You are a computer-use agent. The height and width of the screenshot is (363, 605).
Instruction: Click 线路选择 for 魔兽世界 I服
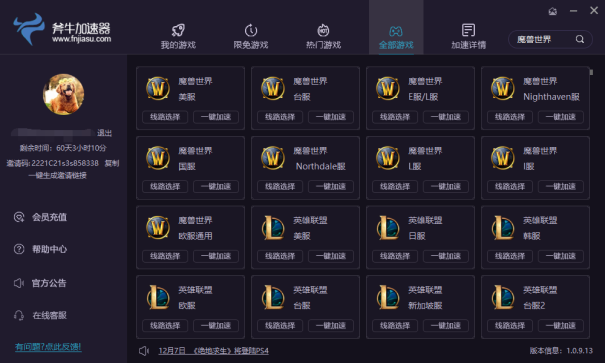(510, 186)
